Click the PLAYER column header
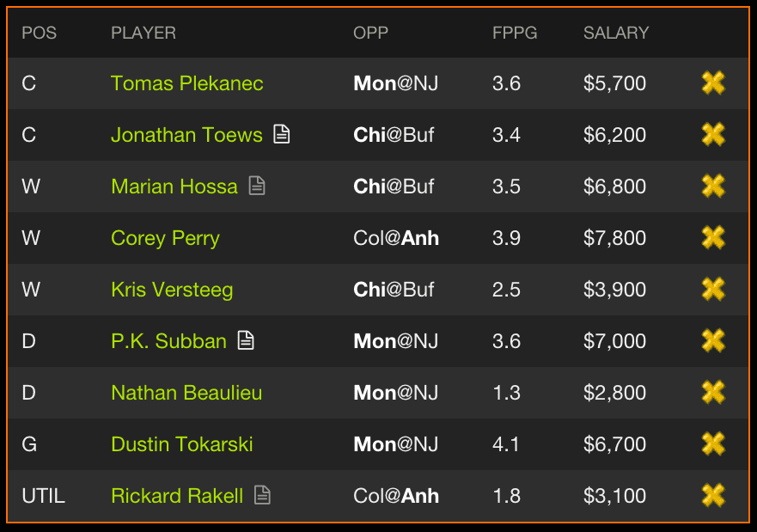757x532 pixels. click(143, 34)
